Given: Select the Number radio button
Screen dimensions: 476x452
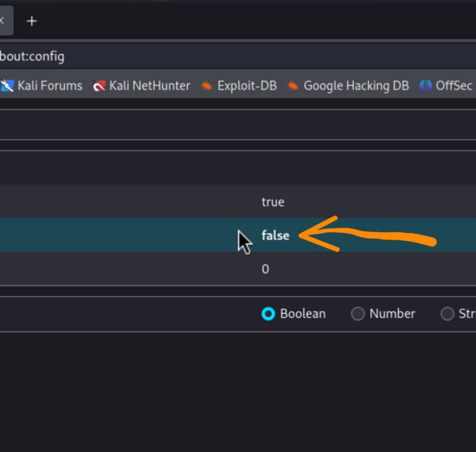Looking at the screenshot, I should click(x=357, y=314).
